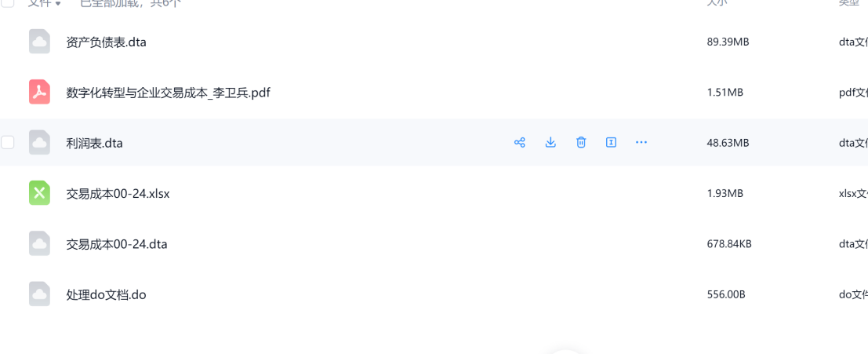Click the file icon beside 交易成本00-24.dta
This screenshot has width=868, height=354.
tap(39, 244)
